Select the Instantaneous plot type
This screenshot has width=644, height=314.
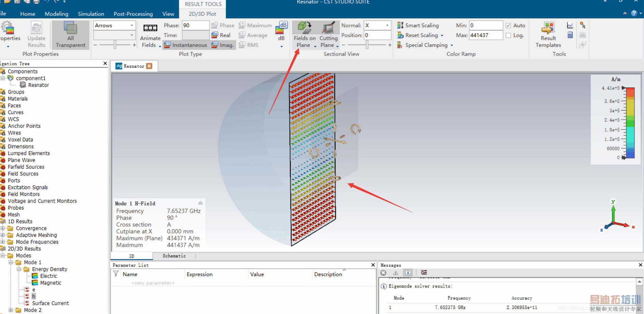tap(186, 45)
